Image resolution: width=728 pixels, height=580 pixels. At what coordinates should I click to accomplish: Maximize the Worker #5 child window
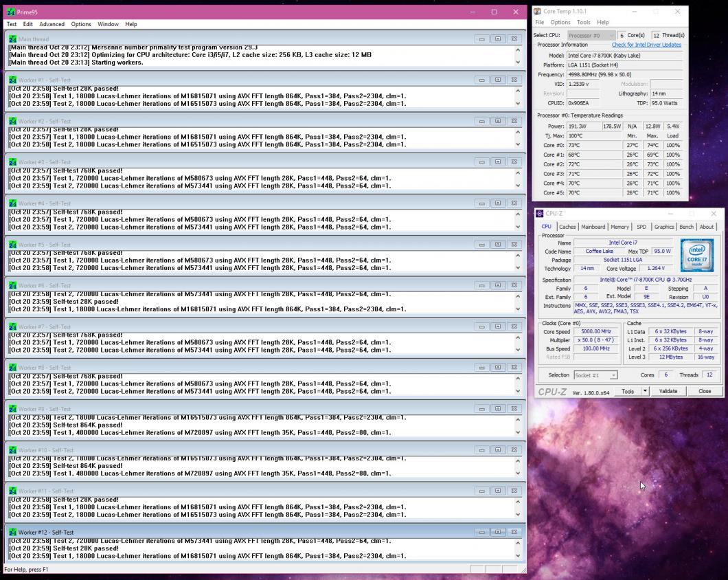coord(498,245)
